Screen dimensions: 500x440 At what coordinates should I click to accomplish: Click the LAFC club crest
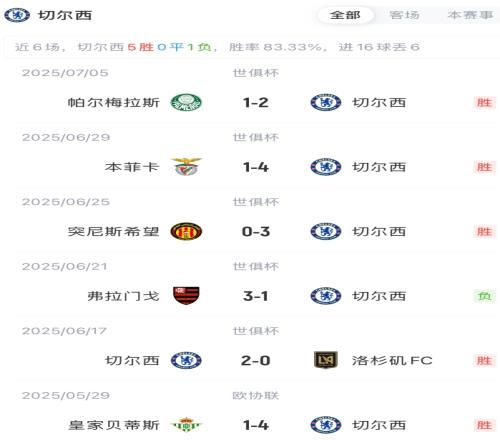pyautogui.click(x=326, y=360)
